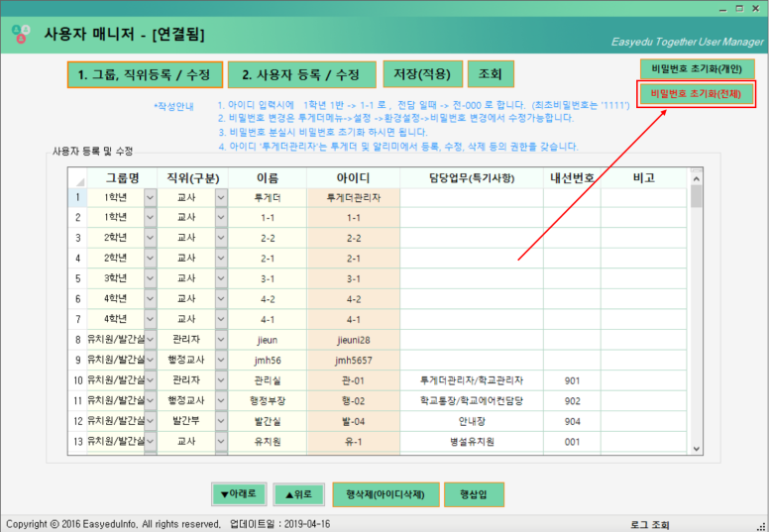Image resolution: width=769 pixels, height=532 pixels.
Task: Click 비밀번호 초기화(전체) button
Action: click(696, 94)
